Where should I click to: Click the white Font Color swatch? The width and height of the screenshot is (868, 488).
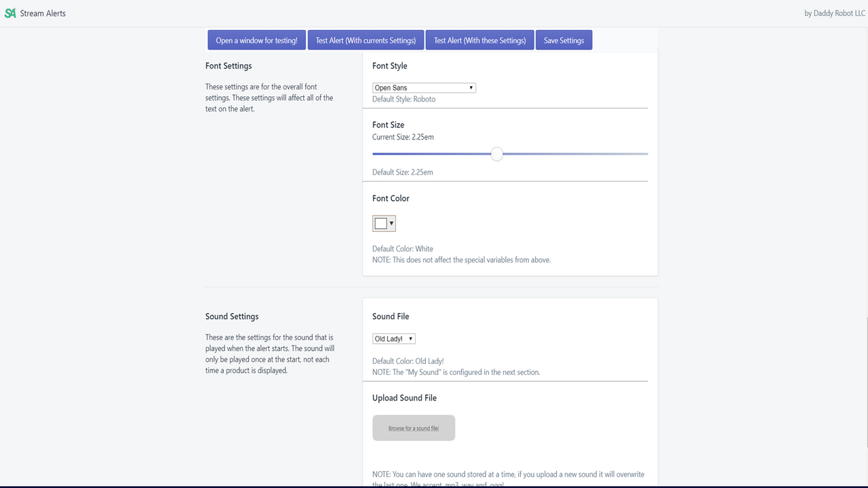tap(381, 224)
